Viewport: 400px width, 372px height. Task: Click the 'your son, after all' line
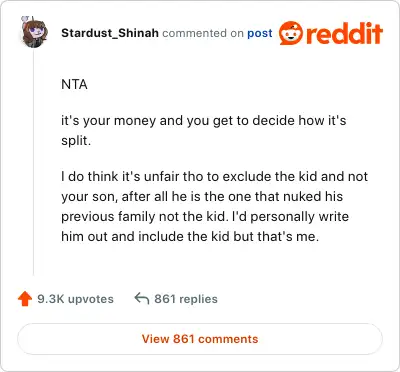pyautogui.click(x=202, y=196)
